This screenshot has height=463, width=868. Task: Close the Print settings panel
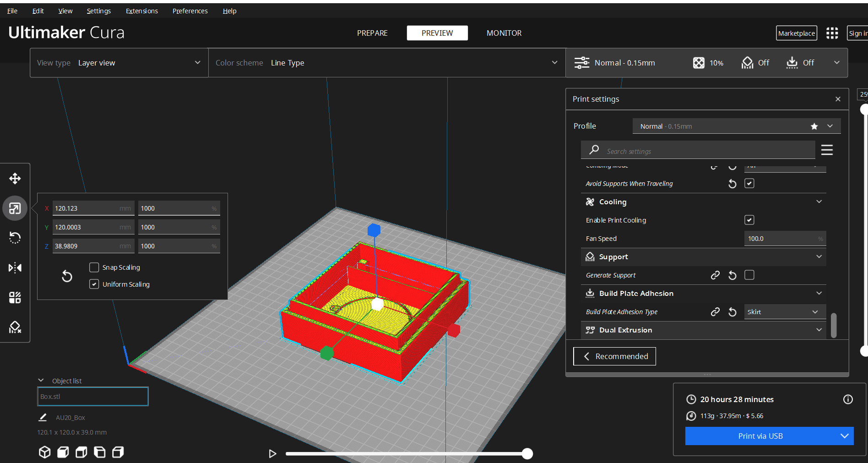[x=838, y=99]
